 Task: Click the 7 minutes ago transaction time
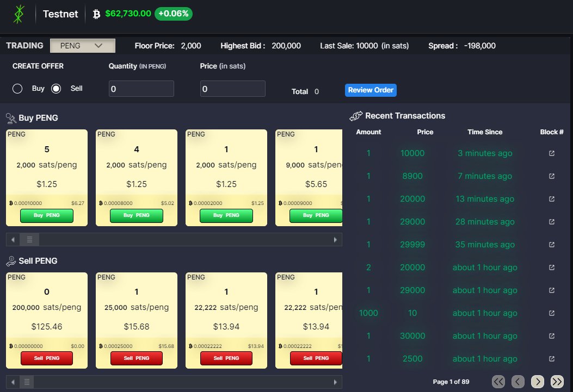485,176
